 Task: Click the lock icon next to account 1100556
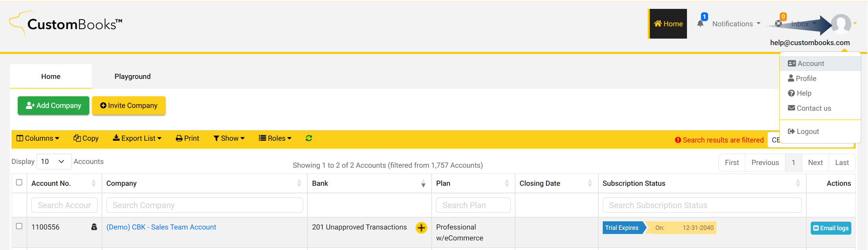tap(94, 227)
